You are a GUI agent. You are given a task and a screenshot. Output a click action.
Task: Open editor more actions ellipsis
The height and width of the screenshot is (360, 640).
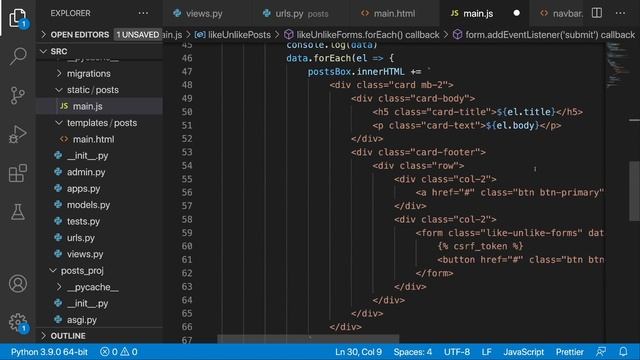pyautogui.click(x=620, y=13)
